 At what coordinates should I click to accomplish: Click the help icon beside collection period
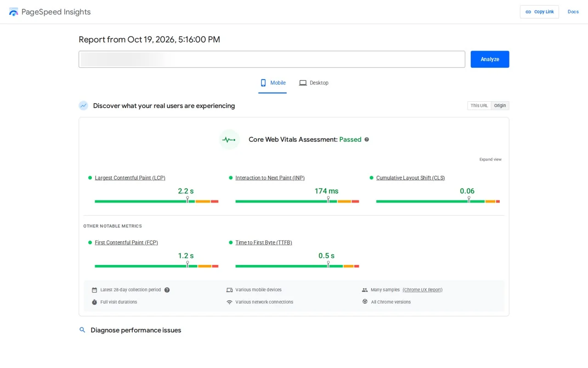tap(167, 290)
